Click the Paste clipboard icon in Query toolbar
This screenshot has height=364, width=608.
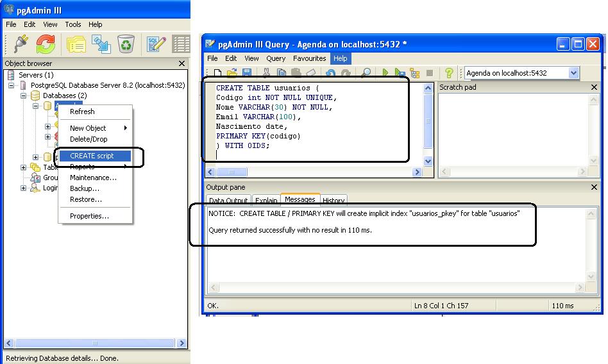296,73
